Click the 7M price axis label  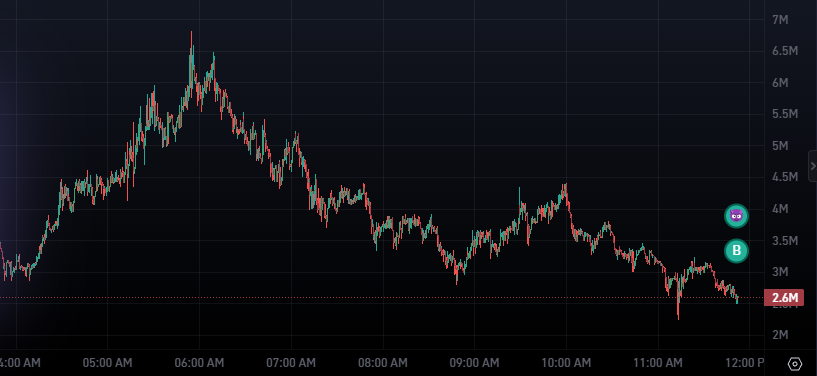780,20
